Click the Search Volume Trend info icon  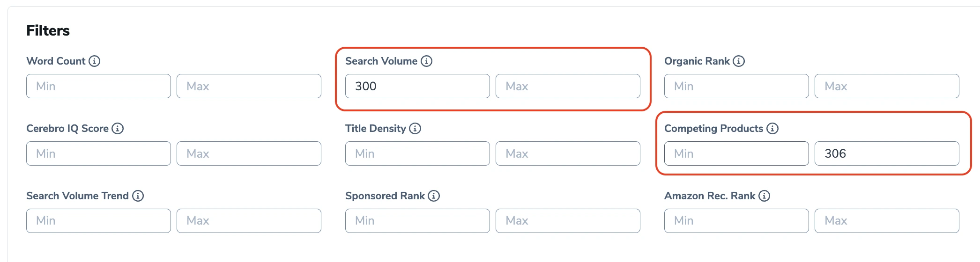point(138,196)
